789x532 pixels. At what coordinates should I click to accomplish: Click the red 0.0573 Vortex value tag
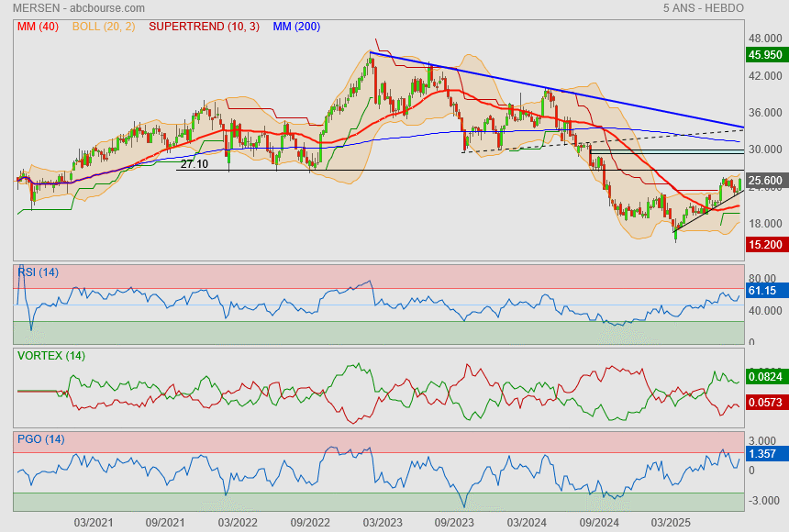pyautogui.click(x=765, y=403)
